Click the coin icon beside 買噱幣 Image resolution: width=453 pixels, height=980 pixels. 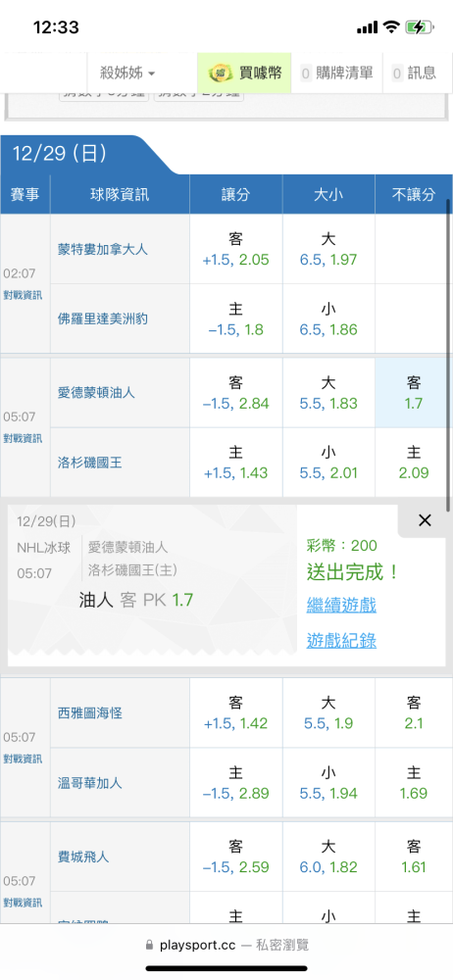coord(221,73)
